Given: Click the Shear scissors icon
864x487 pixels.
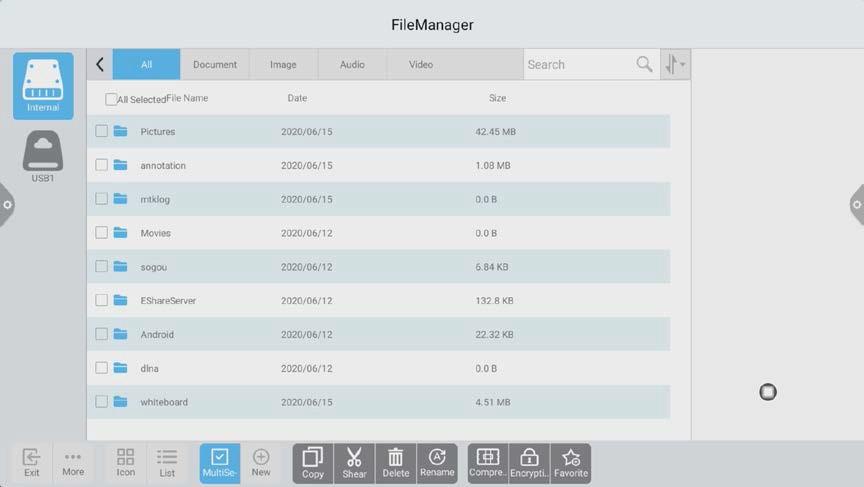Looking at the screenshot, I should [x=354, y=463].
